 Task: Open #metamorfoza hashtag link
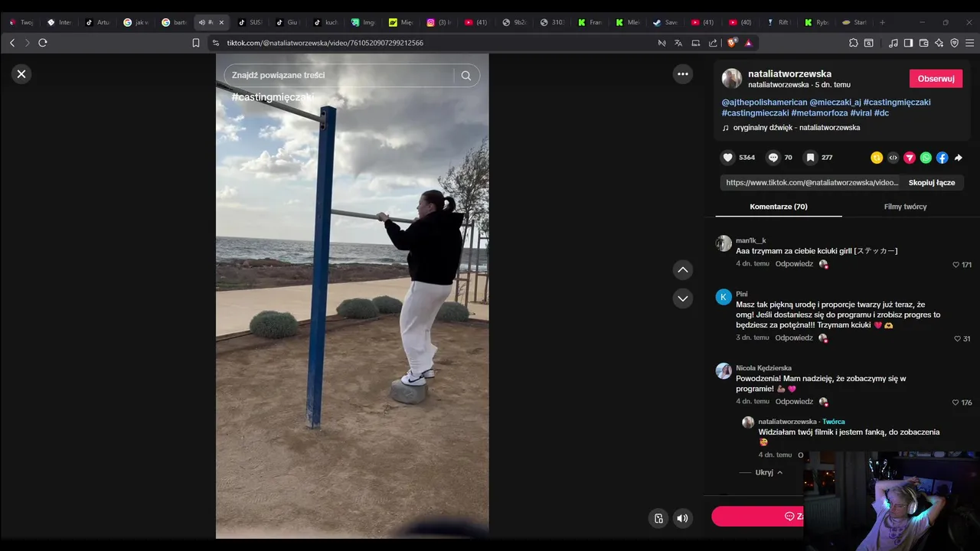(819, 113)
